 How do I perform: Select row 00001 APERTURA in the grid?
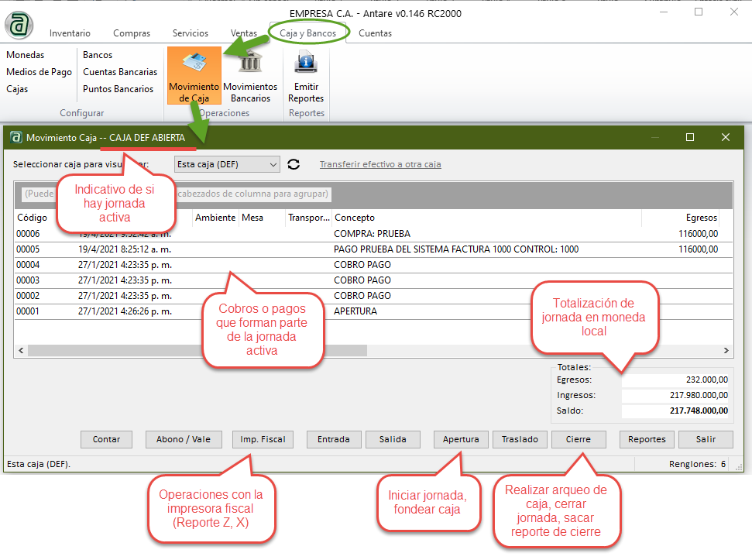[355, 311]
